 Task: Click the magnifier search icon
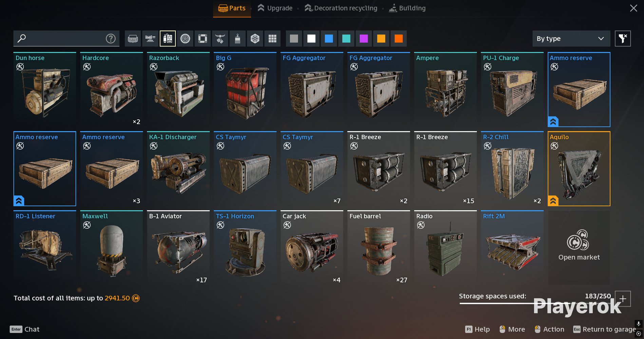(x=22, y=38)
